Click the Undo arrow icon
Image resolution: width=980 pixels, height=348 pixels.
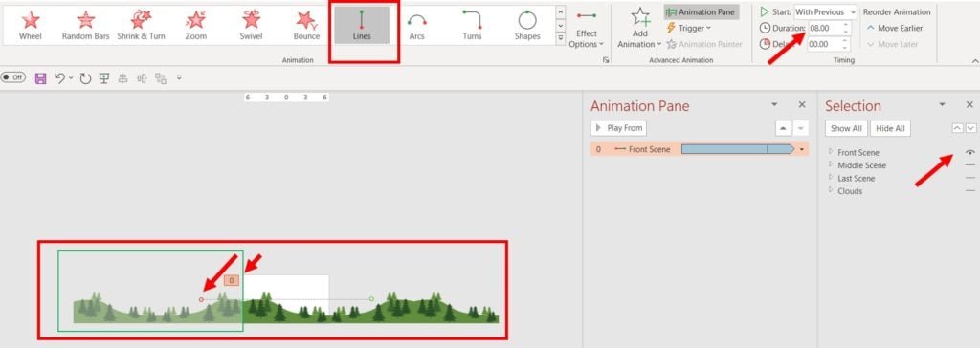[x=59, y=78]
